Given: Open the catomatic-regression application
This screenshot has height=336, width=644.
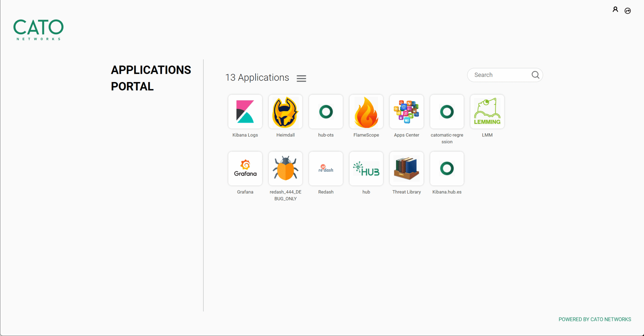Looking at the screenshot, I should (447, 112).
